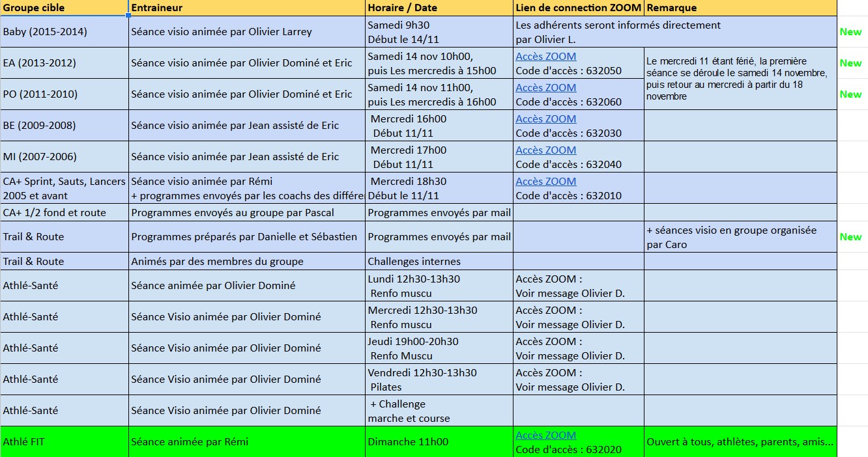
Task: Select the trainer cell in the EA (2013-2012) row
Action: pos(247,63)
